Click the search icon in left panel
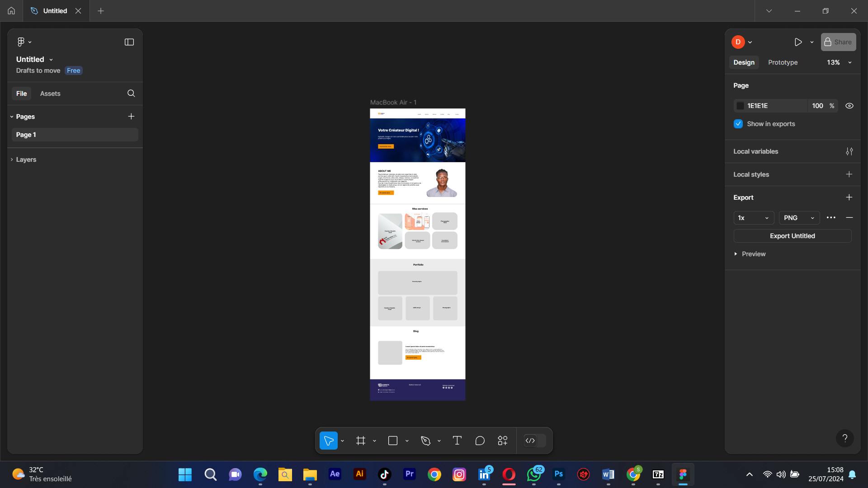The image size is (868, 488). pyautogui.click(x=131, y=93)
